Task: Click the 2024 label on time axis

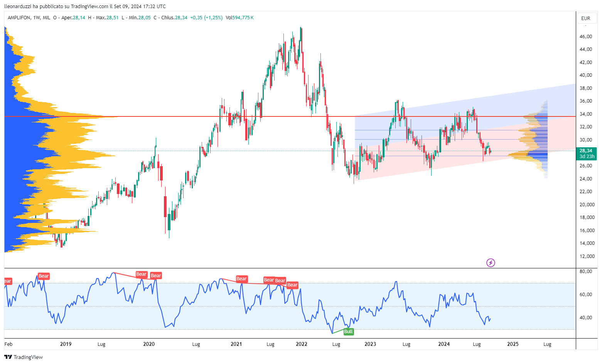Action: (444, 344)
